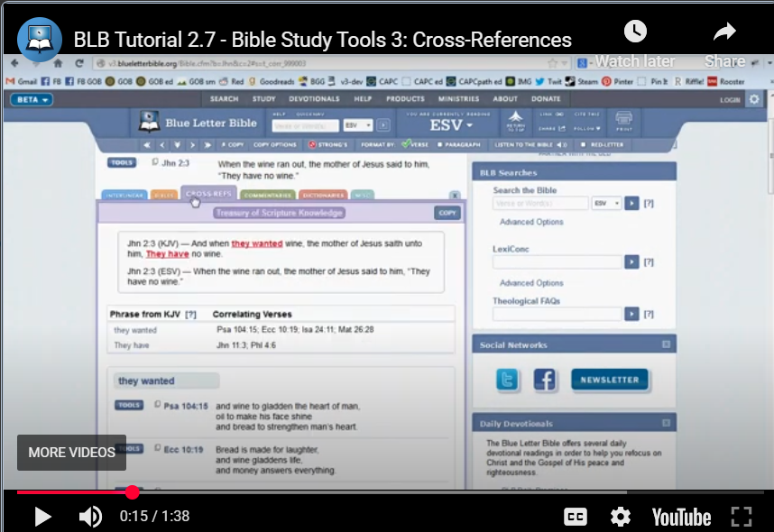Image resolution: width=774 pixels, height=532 pixels.
Task: Open the SEARCH menu
Action: (x=224, y=98)
